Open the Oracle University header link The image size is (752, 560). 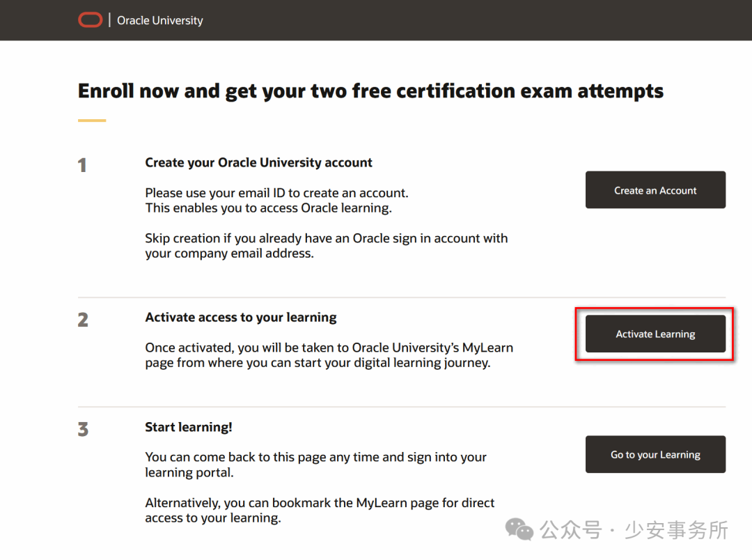click(x=160, y=20)
